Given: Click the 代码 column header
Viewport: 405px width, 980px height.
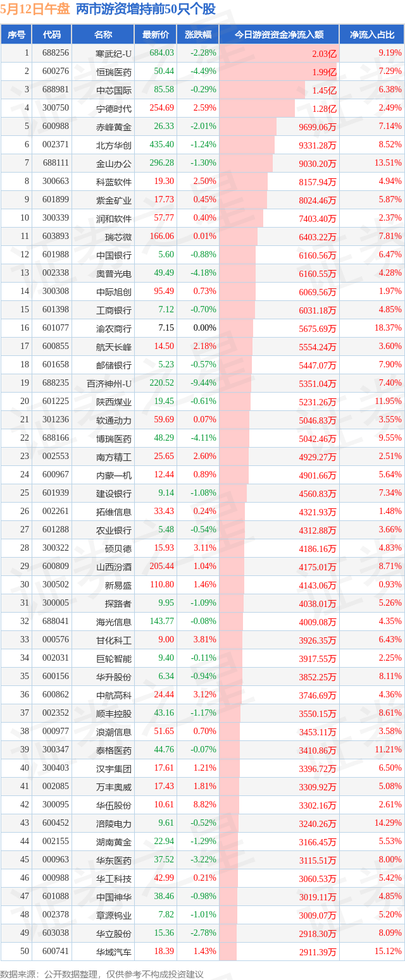Looking at the screenshot, I should (x=53, y=35).
